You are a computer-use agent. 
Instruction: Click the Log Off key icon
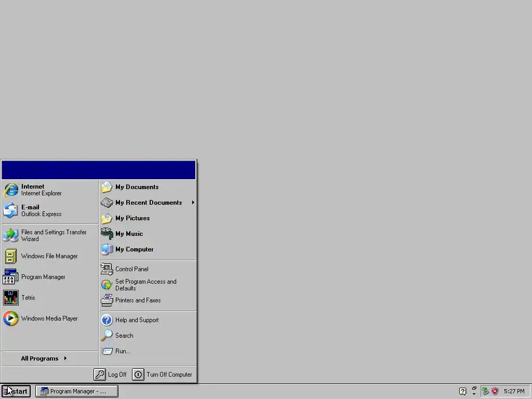[x=100, y=375]
